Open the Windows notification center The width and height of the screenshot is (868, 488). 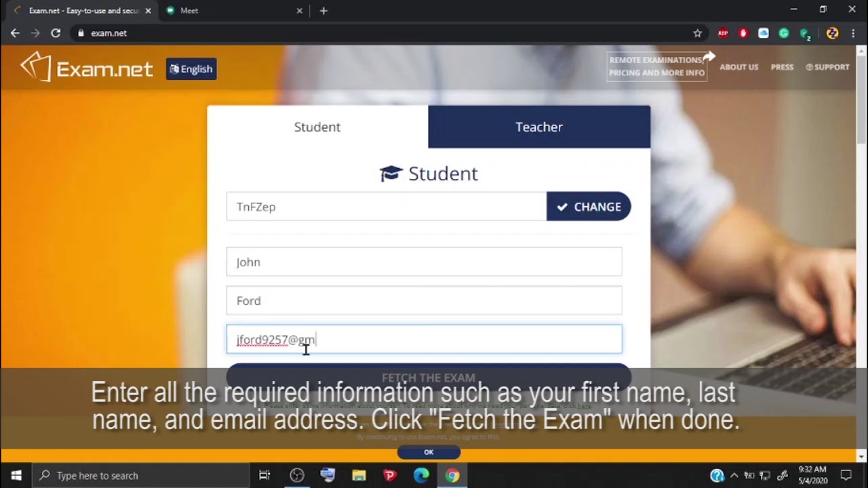846,476
